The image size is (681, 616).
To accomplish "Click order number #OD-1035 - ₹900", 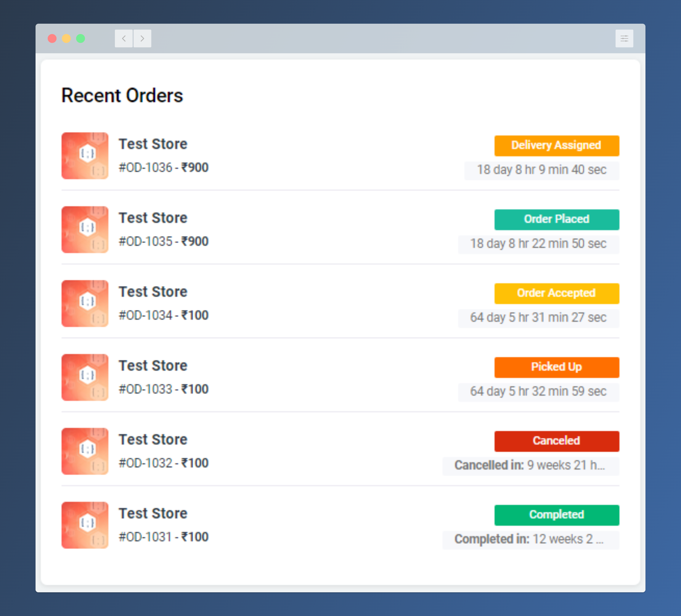I will 163,242.
